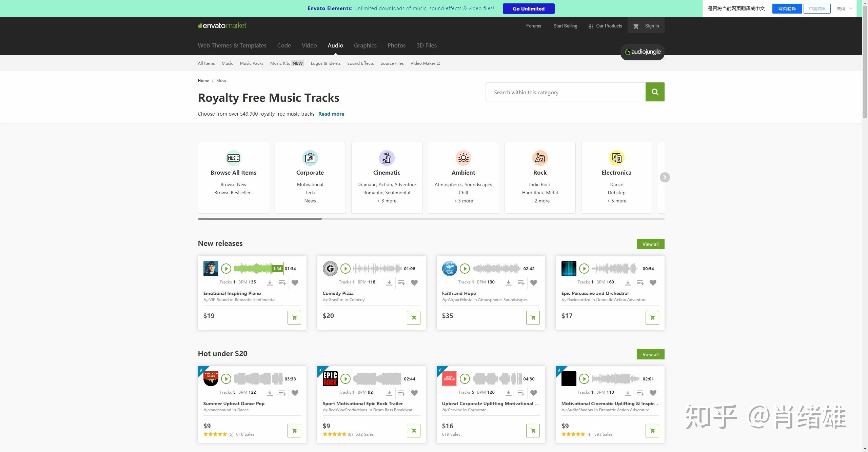Expand Ambient's + 3 more subcategories
This screenshot has height=452, width=868.
tap(463, 201)
